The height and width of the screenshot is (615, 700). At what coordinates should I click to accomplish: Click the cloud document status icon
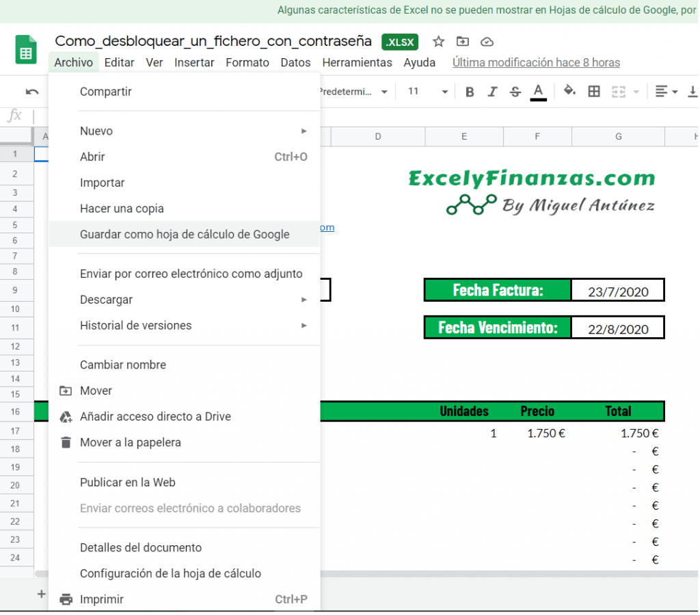487,42
